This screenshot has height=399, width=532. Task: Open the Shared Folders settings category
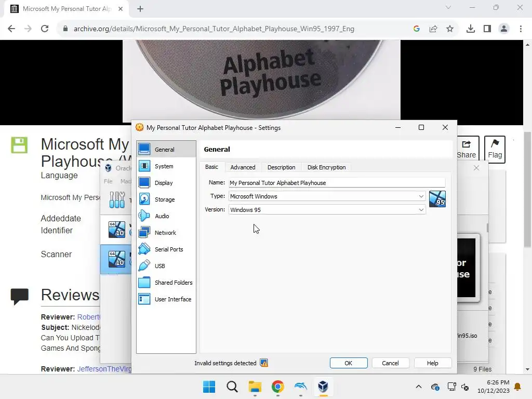coord(166,282)
